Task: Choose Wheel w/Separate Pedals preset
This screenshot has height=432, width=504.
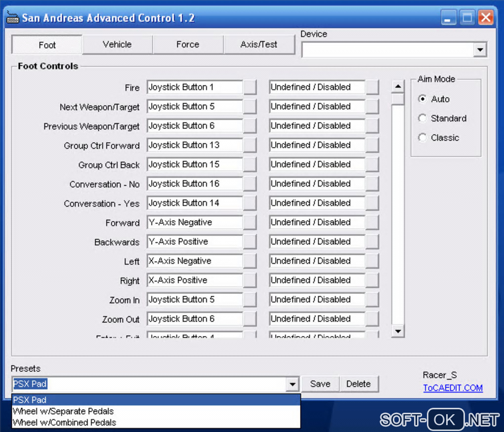Action: (x=156, y=411)
